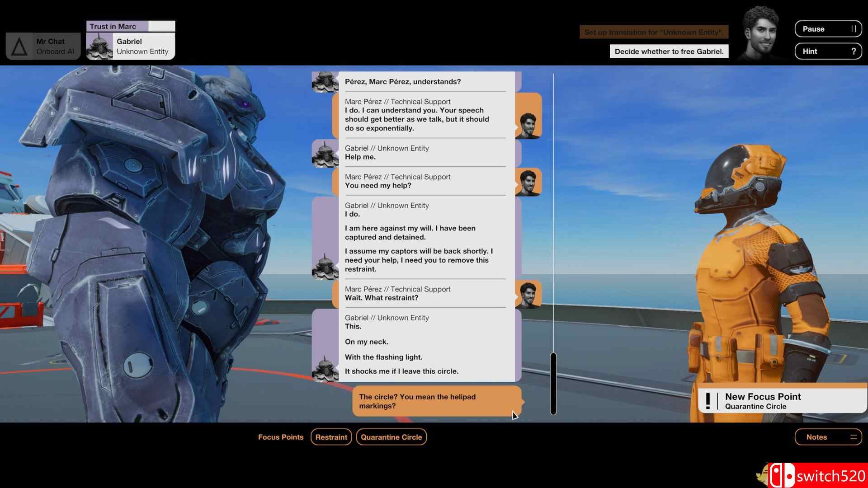This screenshot has height=488, width=868.
Task: Click the Mr Chat onboard AI triangle icon
Action: pos(18,46)
